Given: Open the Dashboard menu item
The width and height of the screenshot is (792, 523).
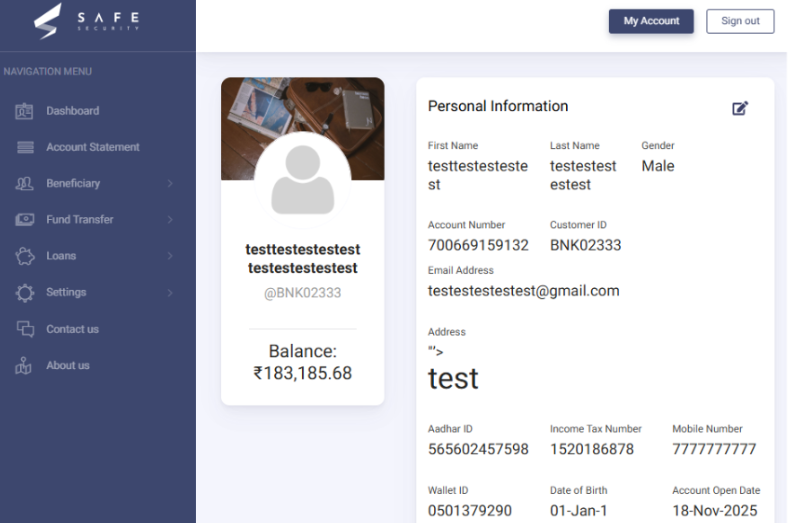Looking at the screenshot, I should coord(73,111).
